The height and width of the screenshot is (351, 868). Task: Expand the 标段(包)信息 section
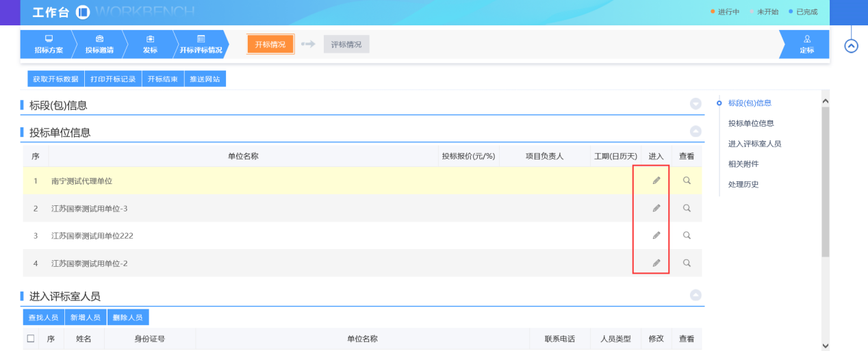[695, 104]
